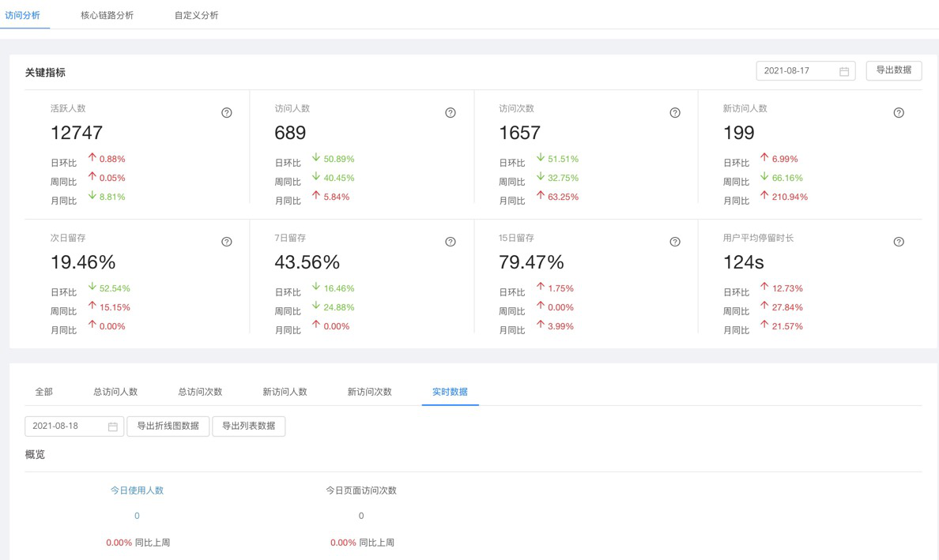The image size is (939, 560).
Task: Open calendar in 2021-08-17 date picker
Action: pyautogui.click(x=844, y=71)
